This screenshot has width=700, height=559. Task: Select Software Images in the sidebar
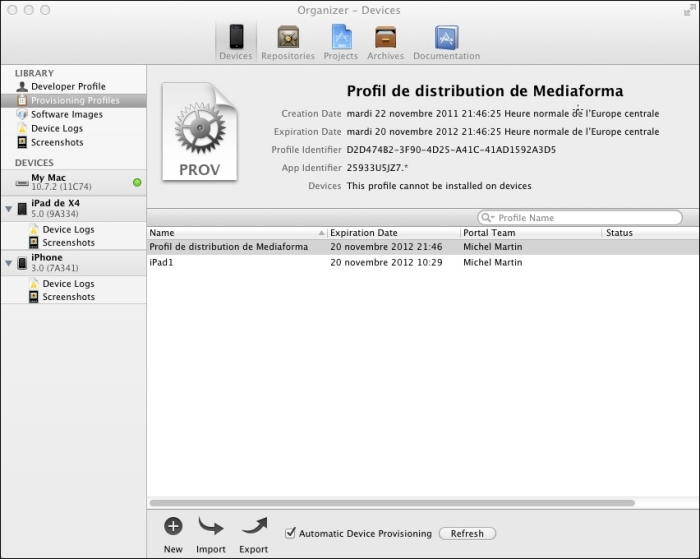[x=66, y=115]
